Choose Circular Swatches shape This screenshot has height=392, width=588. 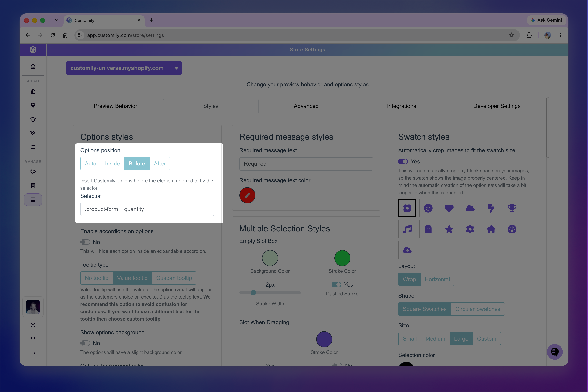coord(478,309)
